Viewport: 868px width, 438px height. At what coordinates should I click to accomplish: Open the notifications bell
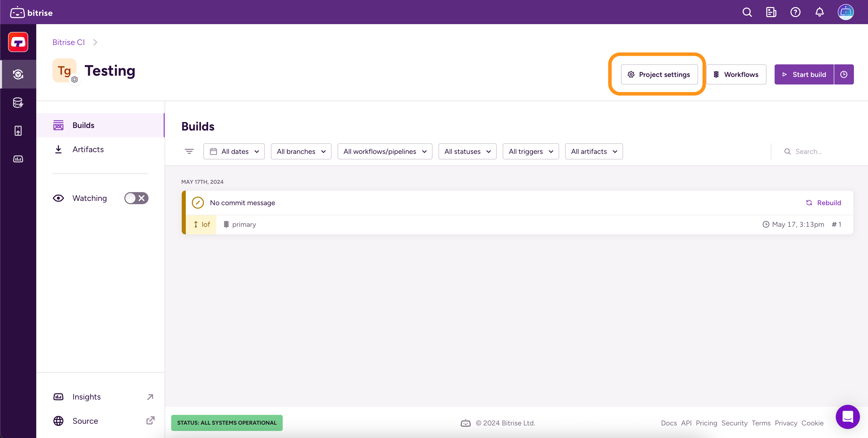819,12
